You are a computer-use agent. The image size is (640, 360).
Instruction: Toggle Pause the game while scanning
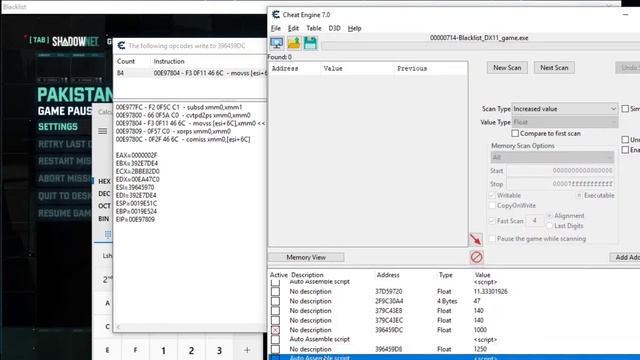[x=492, y=238]
